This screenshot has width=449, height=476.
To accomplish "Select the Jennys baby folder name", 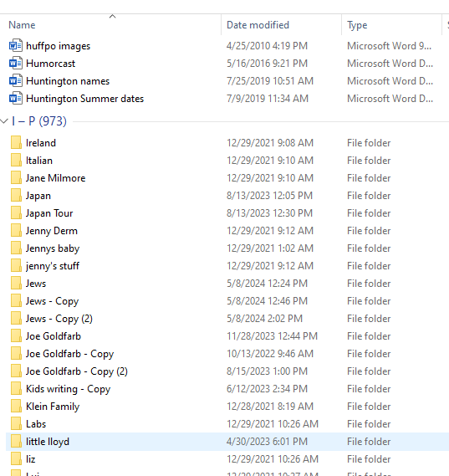I will tap(53, 248).
